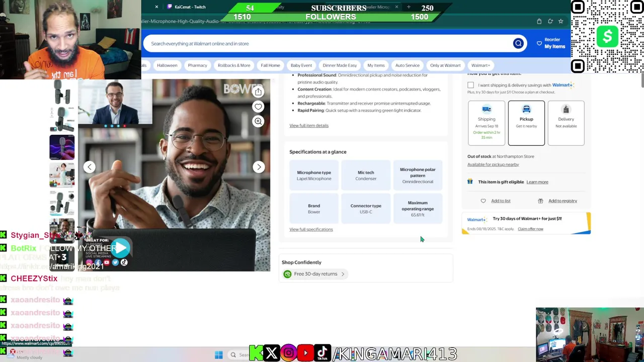Viewport: 644px width, 362px height.
Task: Click the Connector type USB-C tile
Action: click(x=366, y=209)
